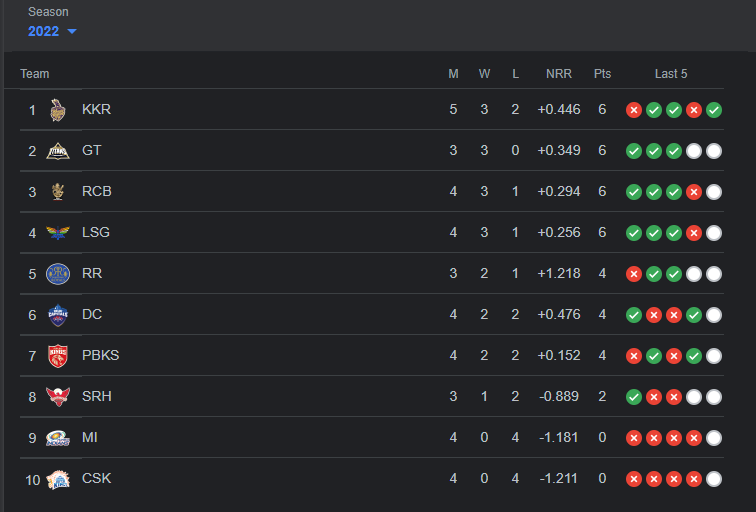The image size is (756, 512).
Task: Select the Pts column header
Action: point(602,74)
